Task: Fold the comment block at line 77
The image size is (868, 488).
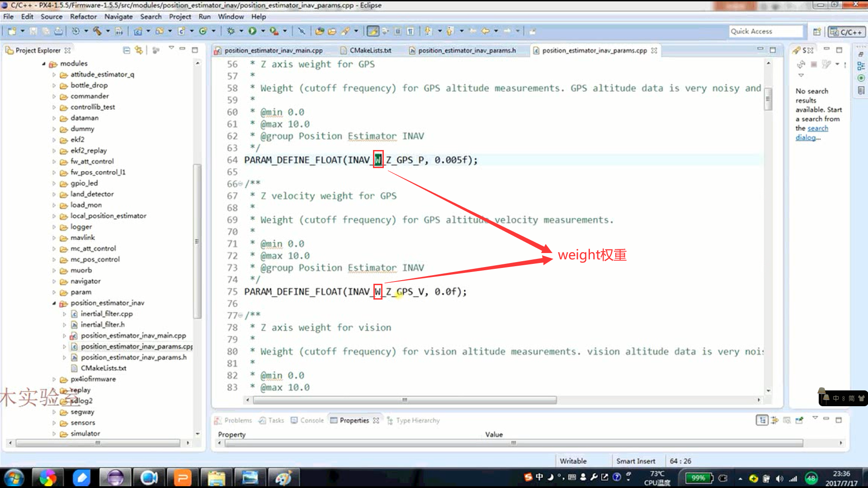Action: pyautogui.click(x=240, y=315)
